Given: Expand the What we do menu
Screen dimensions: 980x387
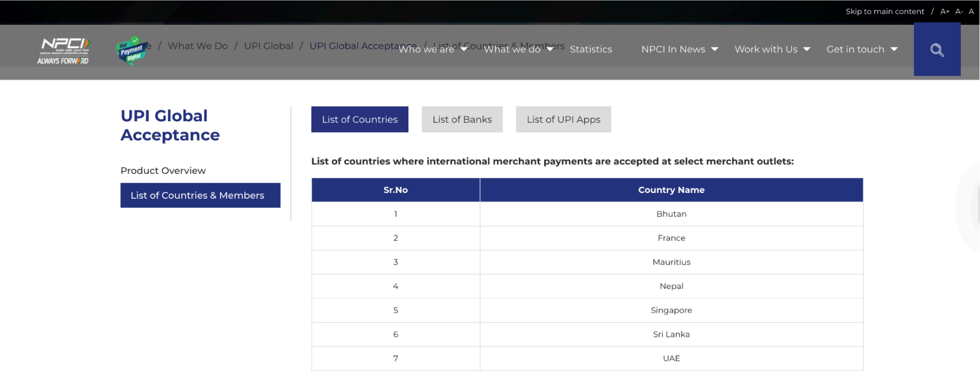Looking at the screenshot, I should click(x=518, y=50).
